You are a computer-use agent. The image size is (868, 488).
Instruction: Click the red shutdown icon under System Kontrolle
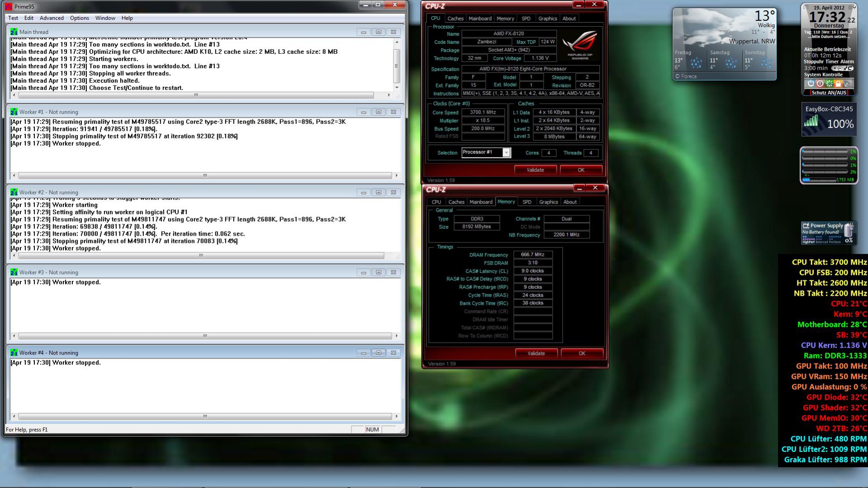pyautogui.click(x=820, y=83)
